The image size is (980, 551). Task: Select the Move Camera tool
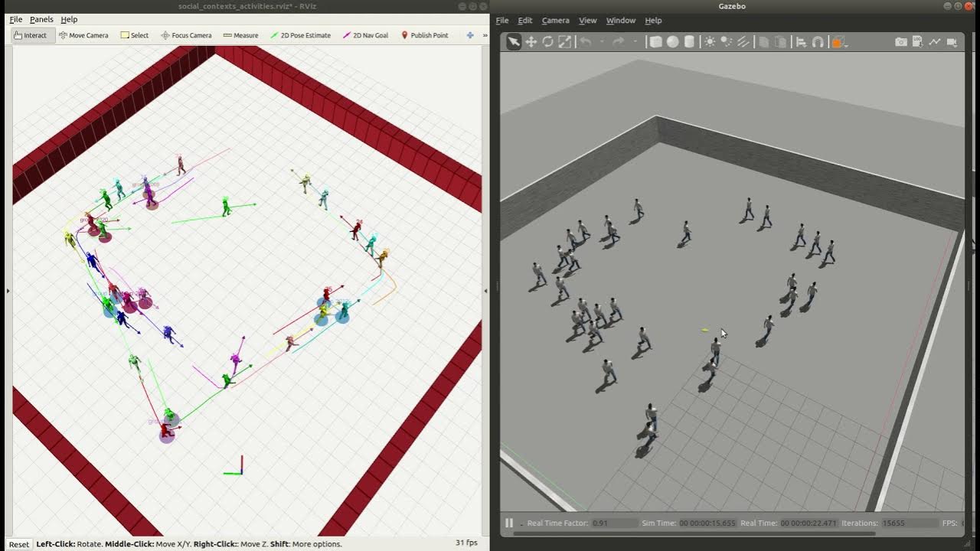click(83, 35)
